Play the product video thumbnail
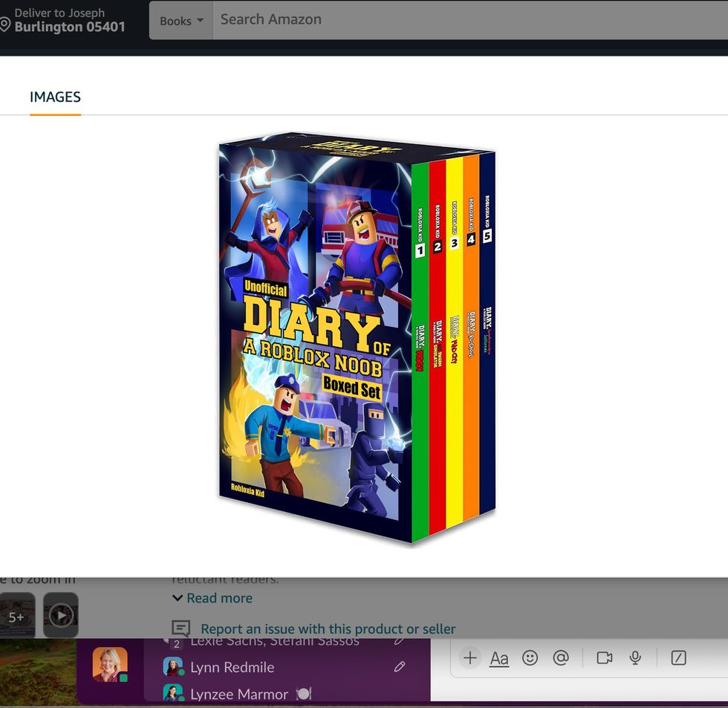 (61, 615)
